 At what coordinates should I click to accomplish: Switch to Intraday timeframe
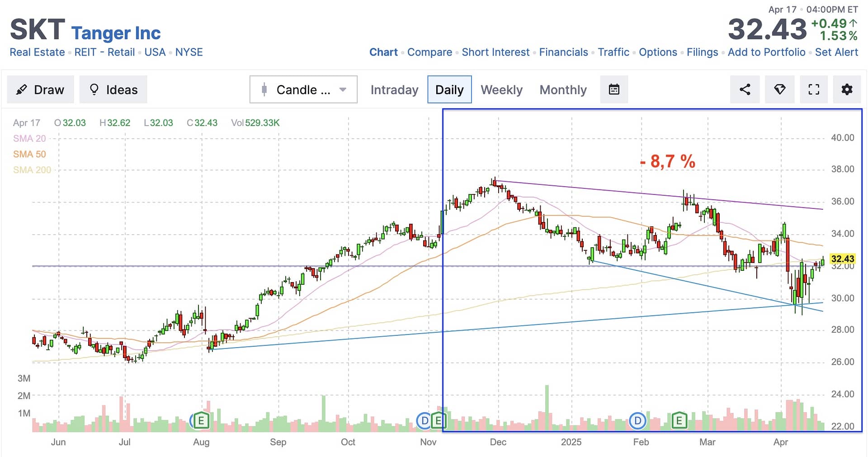point(394,90)
